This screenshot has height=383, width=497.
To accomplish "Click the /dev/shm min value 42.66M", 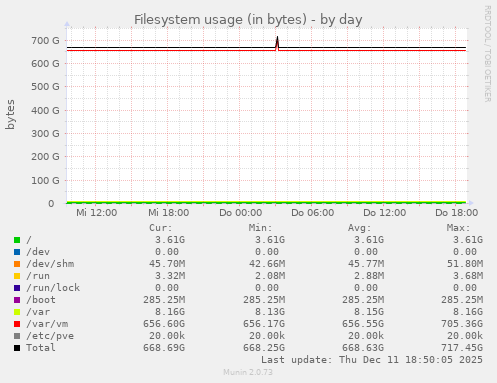I will click(x=267, y=264).
